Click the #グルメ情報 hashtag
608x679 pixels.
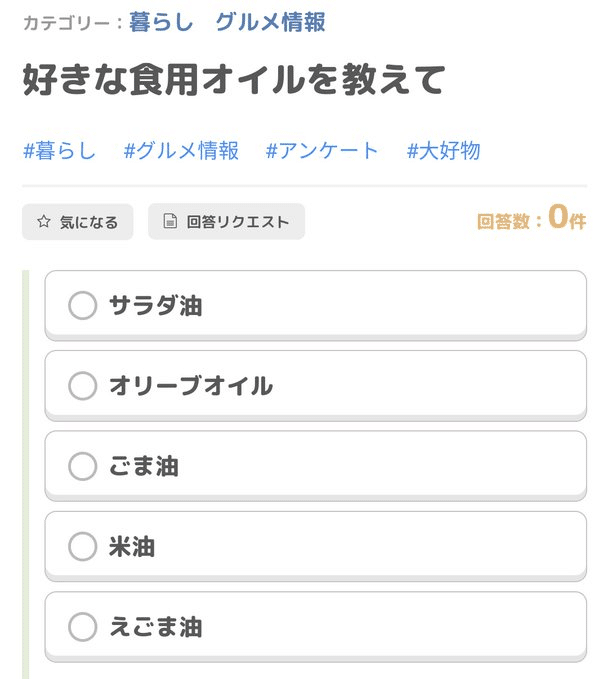[x=181, y=151]
